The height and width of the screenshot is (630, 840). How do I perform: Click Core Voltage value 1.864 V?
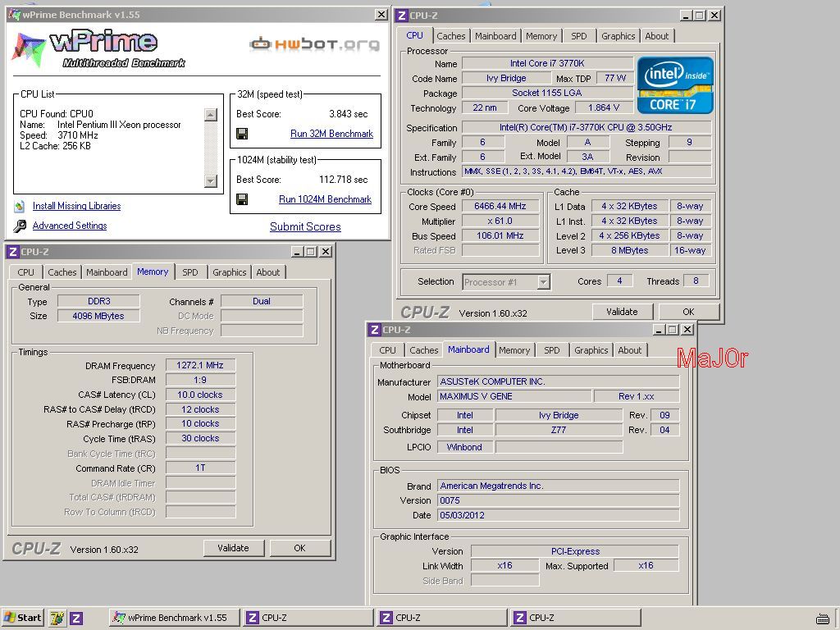[604, 107]
